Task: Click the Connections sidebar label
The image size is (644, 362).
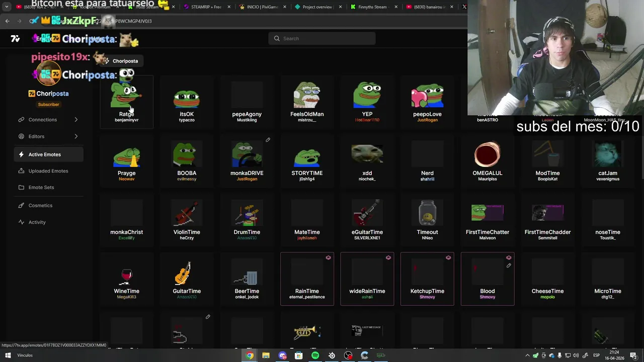Action: pos(43,120)
